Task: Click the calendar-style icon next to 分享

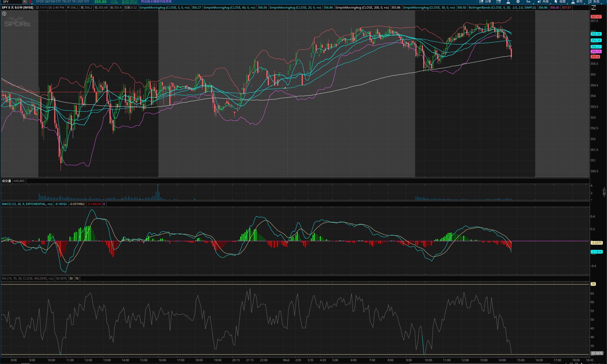Action: 499,2
